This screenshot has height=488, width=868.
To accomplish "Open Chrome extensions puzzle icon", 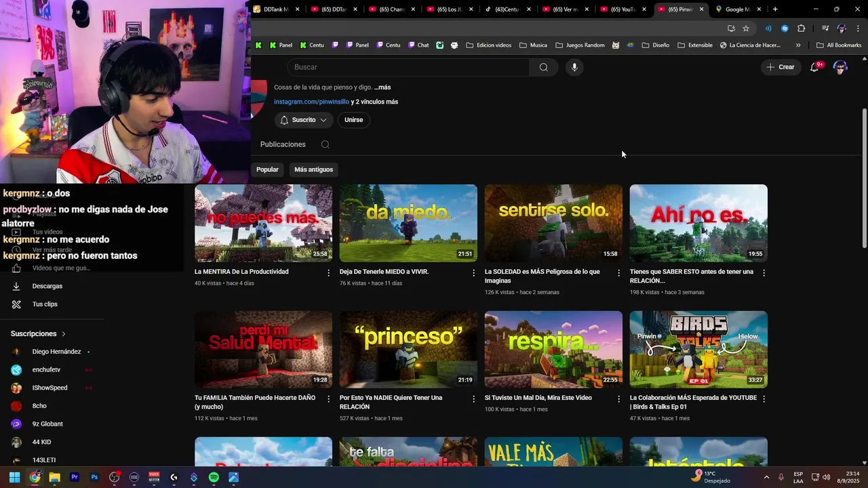I will (x=802, y=28).
